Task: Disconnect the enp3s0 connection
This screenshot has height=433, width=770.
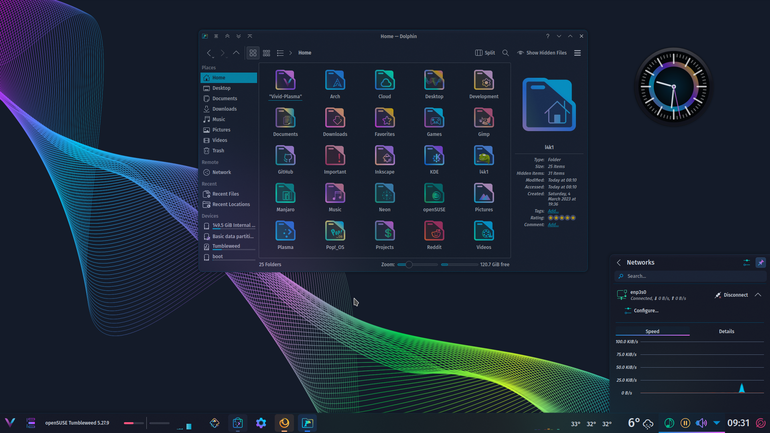Action: click(731, 295)
